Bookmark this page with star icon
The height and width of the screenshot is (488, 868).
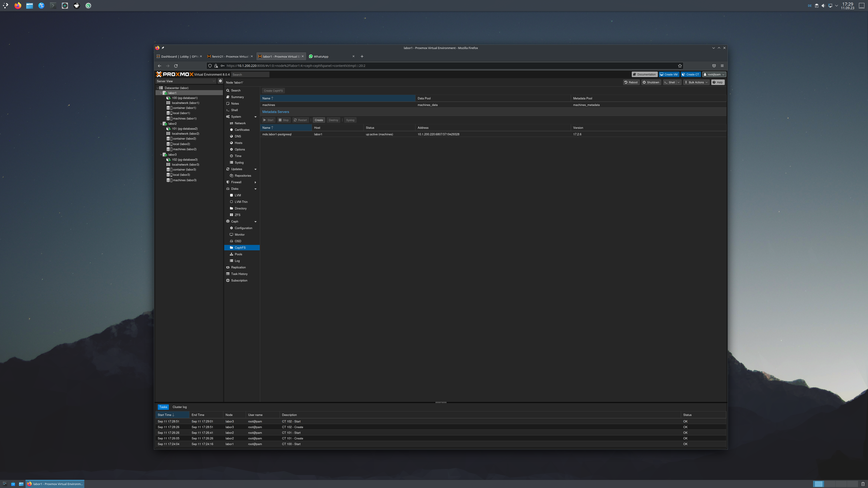[680, 66]
